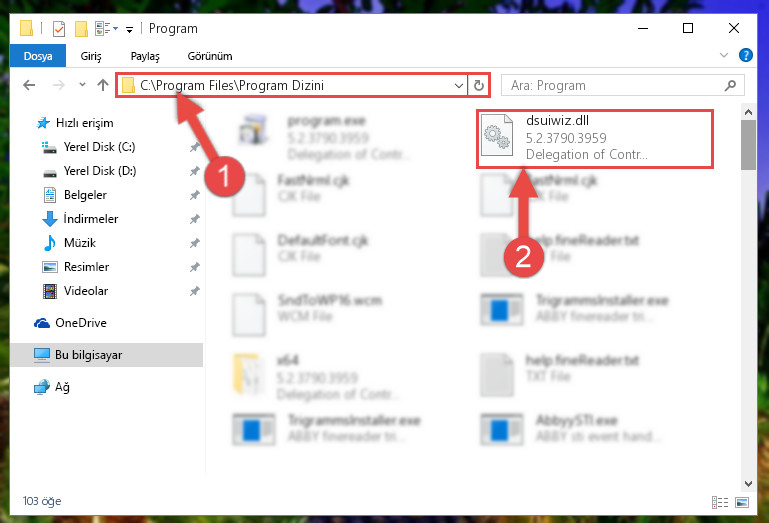Select the dsuiwiz.dll file
Image resolution: width=769 pixels, height=523 pixels.
[x=594, y=139]
